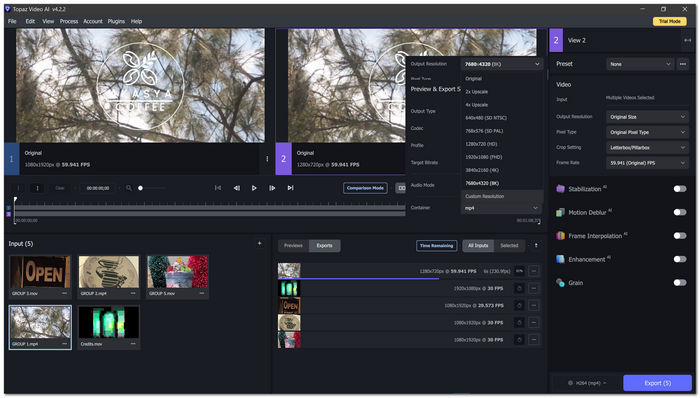Switch to the Exports tab

[x=325, y=246]
